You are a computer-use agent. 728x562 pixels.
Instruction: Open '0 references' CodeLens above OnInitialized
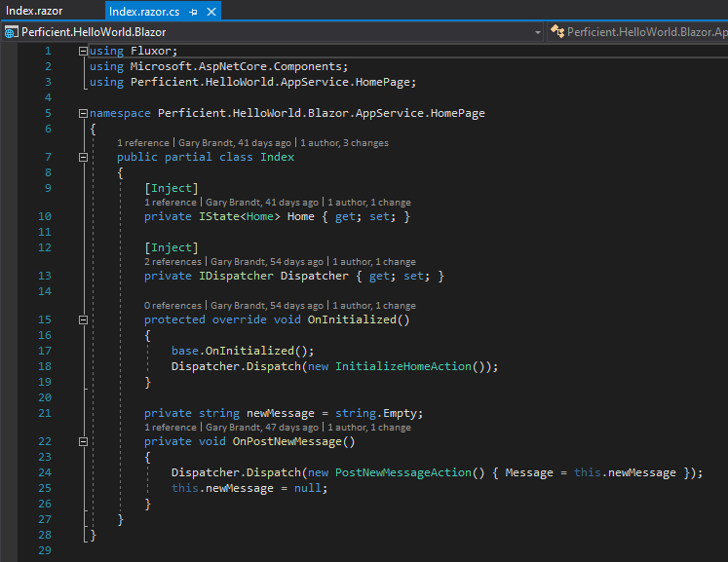tap(172, 306)
